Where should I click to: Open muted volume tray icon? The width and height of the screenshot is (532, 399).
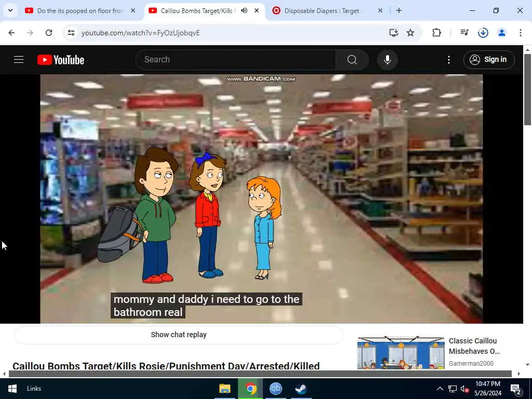(464, 389)
